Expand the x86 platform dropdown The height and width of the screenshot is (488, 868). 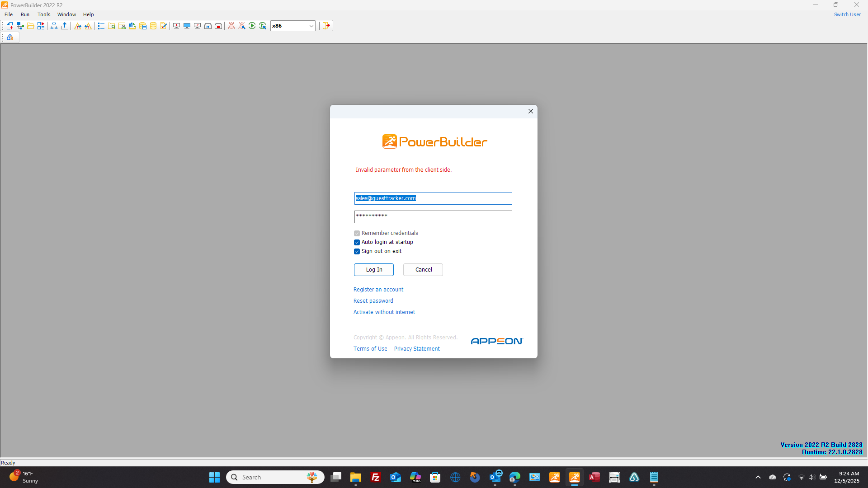pyautogui.click(x=311, y=26)
